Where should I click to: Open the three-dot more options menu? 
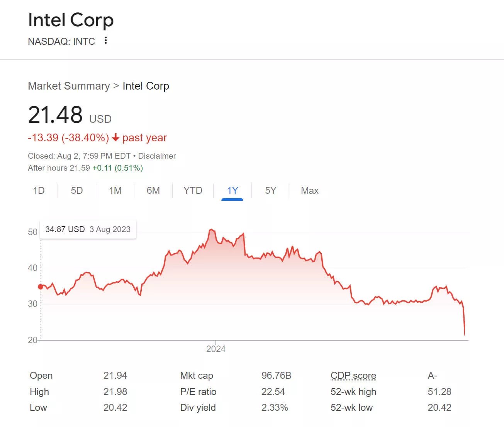click(x=106, y=41)
